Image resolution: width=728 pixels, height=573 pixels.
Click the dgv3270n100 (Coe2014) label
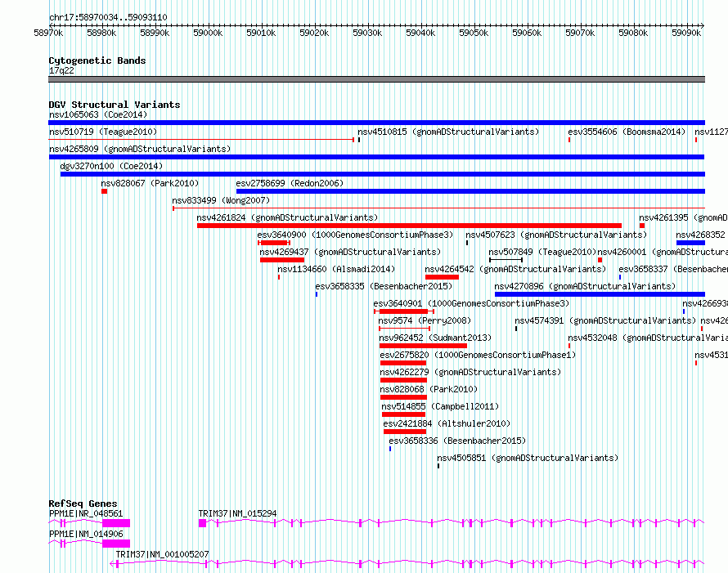[x=111, y=166]
